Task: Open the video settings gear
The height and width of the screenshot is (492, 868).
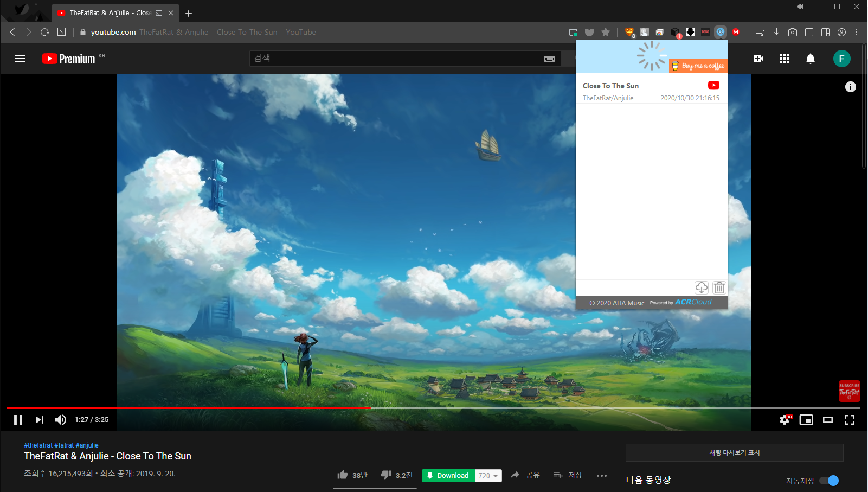Action: (x=785, y=420)
